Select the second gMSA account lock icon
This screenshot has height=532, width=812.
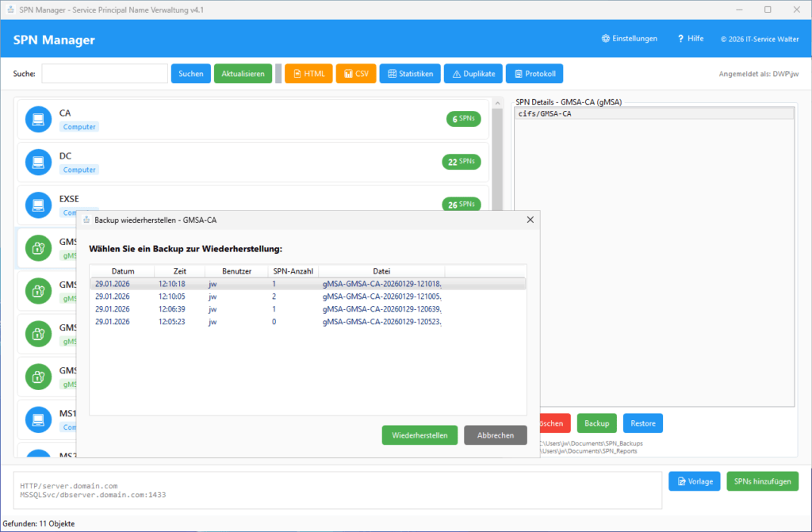pos(38,290)
